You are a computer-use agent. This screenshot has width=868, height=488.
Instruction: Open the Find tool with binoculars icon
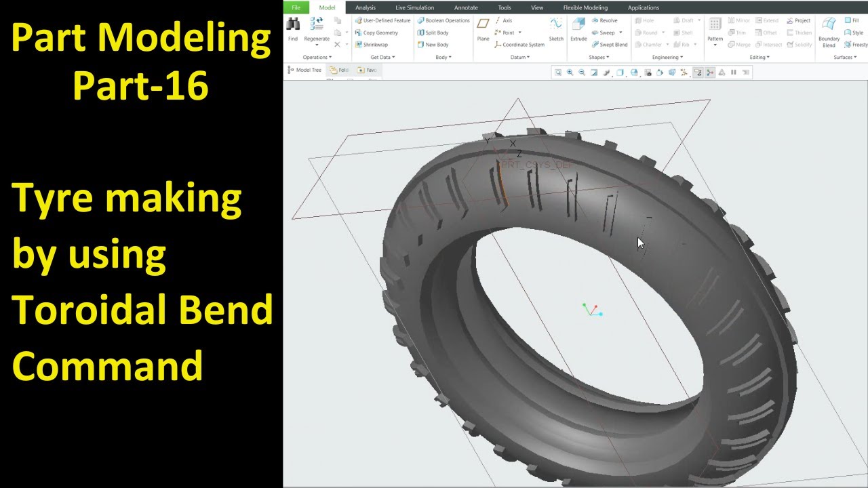click(293, 30)
